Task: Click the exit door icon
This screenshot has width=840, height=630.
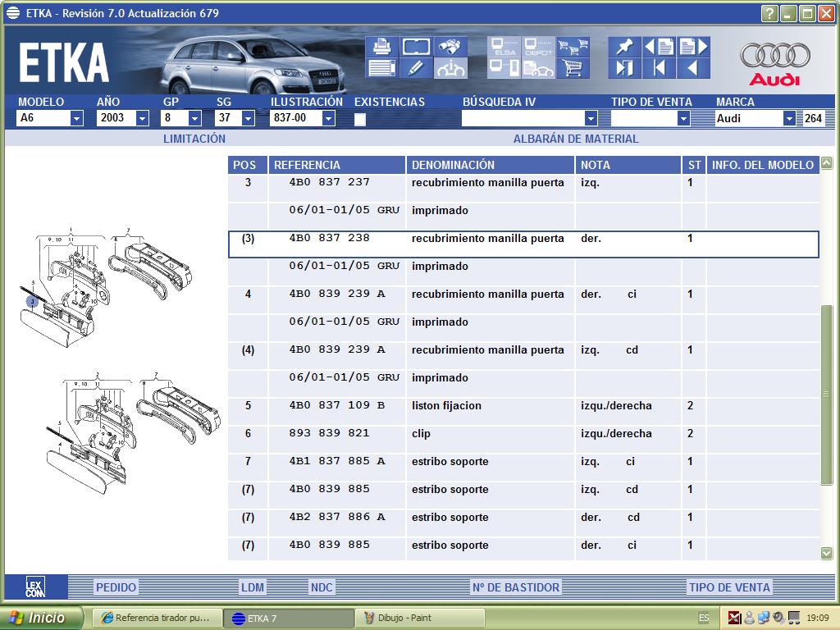Action: coord(624,69)
